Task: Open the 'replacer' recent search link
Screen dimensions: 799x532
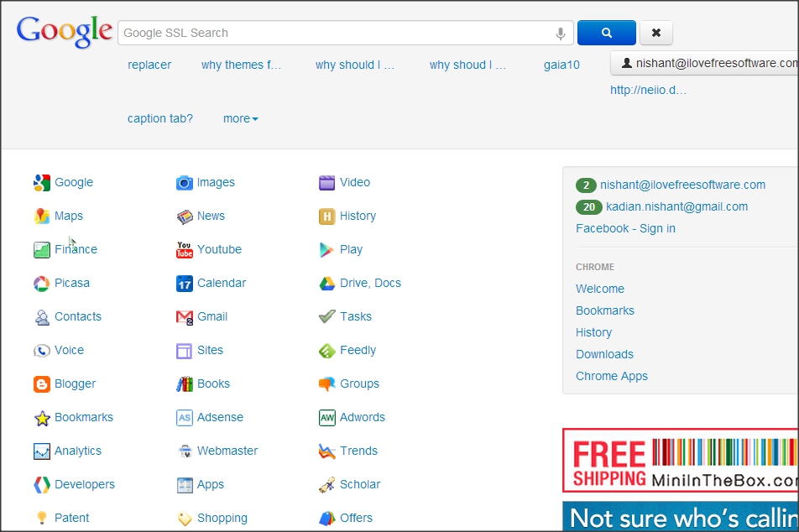Action: coord(149,65)
